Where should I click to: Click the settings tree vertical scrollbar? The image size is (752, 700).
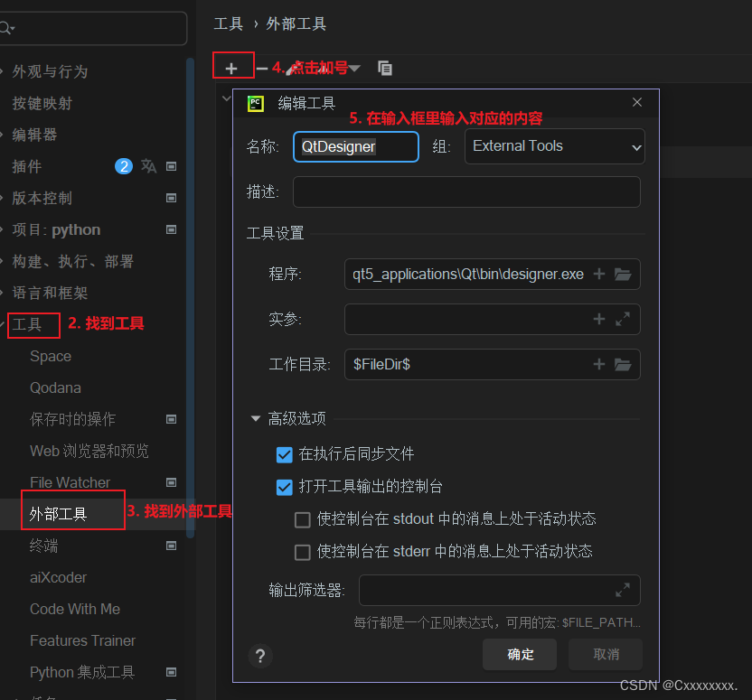(191, 297)
